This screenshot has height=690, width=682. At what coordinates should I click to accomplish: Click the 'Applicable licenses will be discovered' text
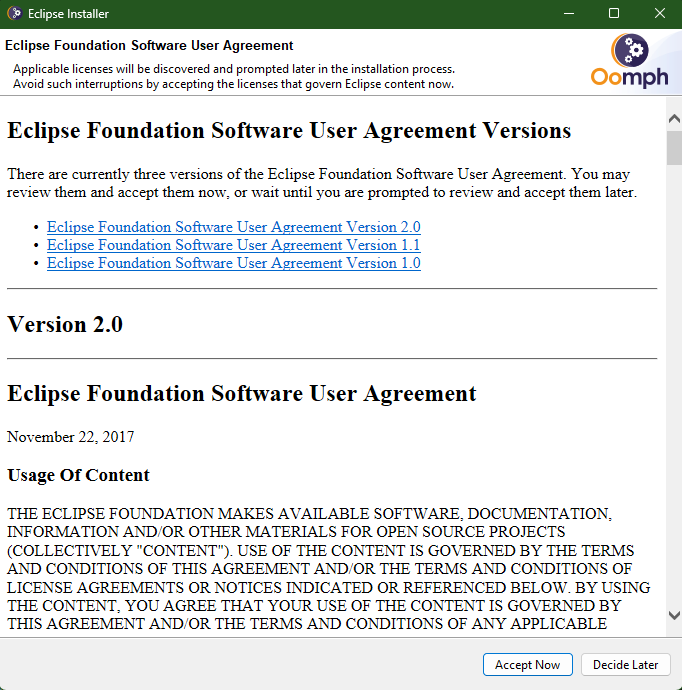pyautogui.click(x=234, y=69)
